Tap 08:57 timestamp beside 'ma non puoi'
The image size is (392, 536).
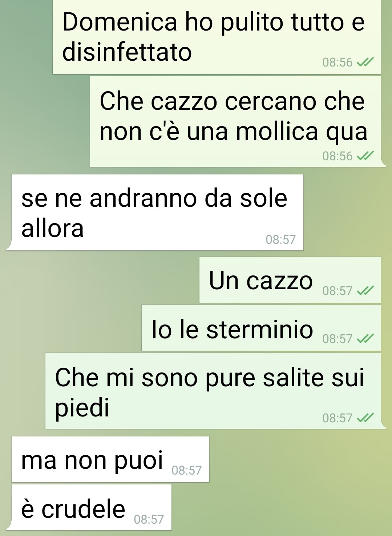click(186, 471)
